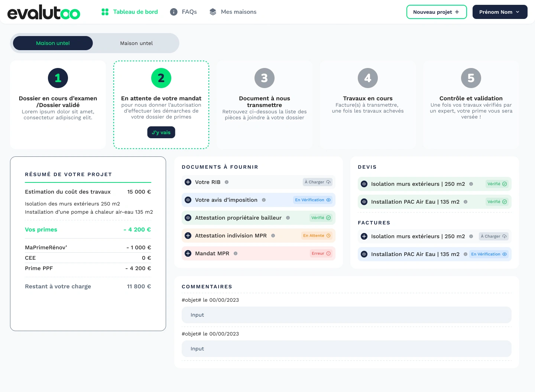Click plus icon for Factures Isolation murs extérieurs

pos(364,236)
